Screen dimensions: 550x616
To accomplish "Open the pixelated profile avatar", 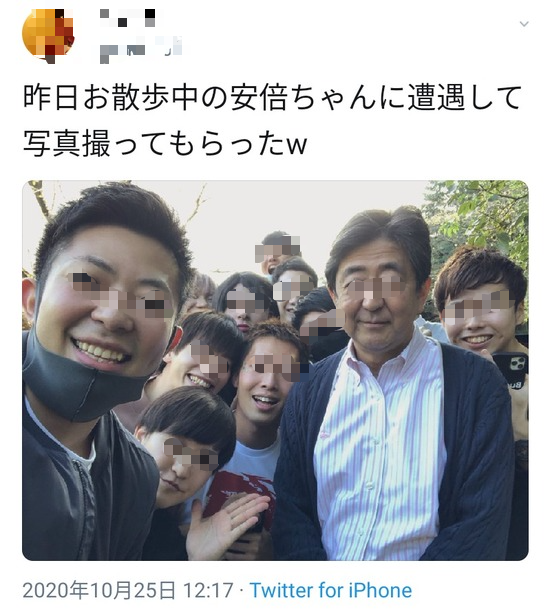I will click(x=48, y=35).
